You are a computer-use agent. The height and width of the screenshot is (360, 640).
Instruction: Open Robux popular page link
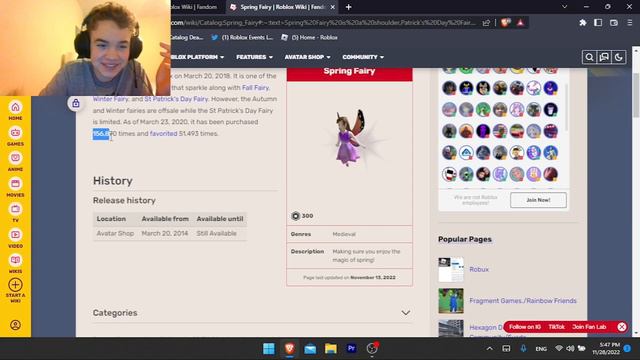pyautogui.click(x=479, y=269)
